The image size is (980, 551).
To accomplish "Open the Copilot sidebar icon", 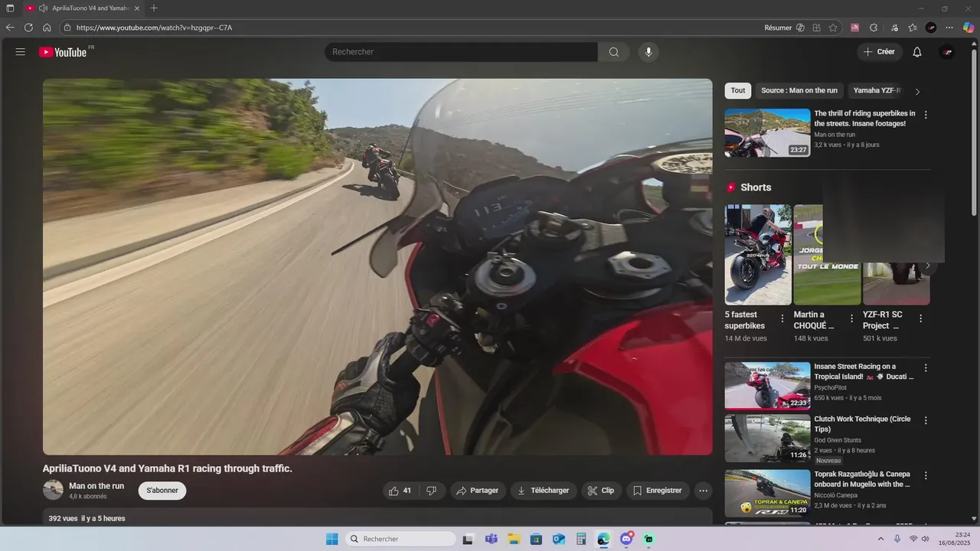I will (968, 28).
